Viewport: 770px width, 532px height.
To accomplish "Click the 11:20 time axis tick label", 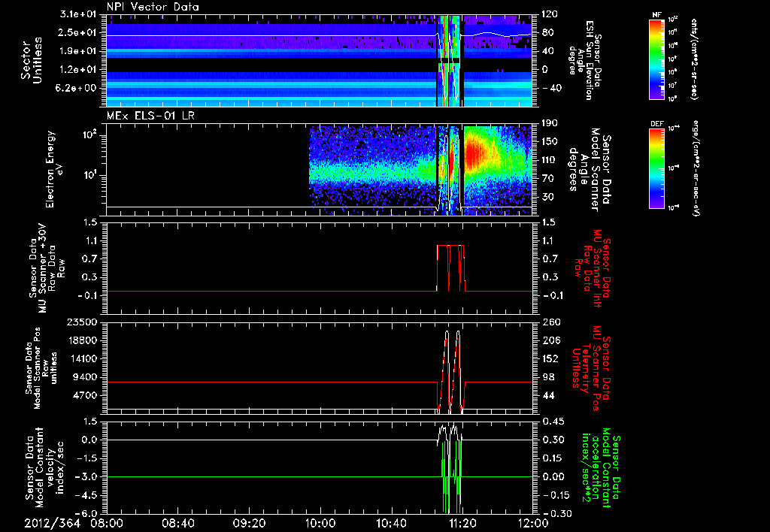I will [x=462, y=523].
